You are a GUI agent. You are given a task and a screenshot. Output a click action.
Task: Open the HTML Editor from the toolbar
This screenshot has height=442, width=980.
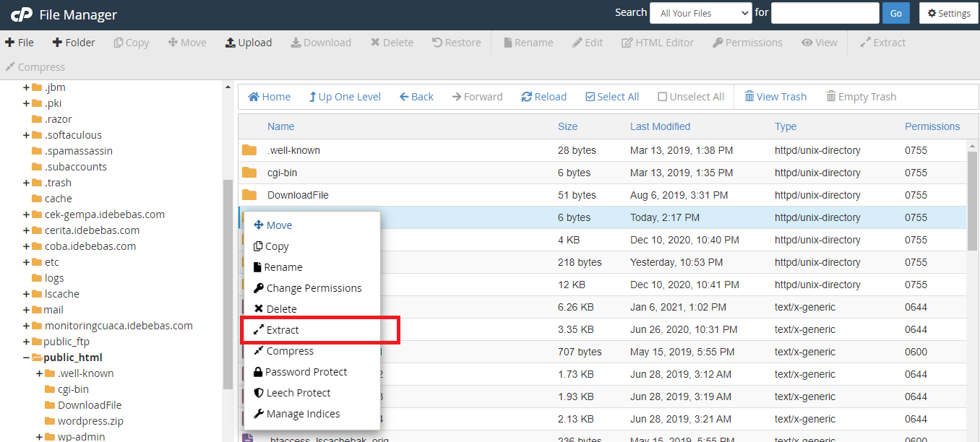point(658,42)
